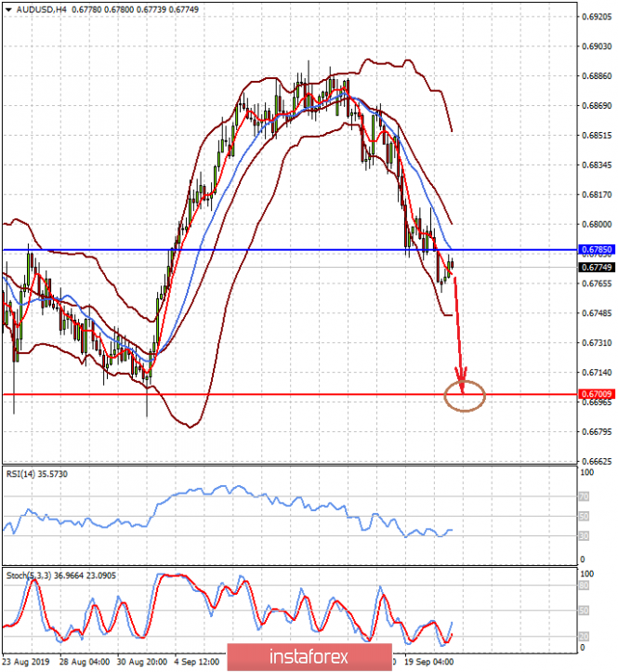Select the red 0.67009 price tag
Screen dimensions: 618x672
(596, 394)
